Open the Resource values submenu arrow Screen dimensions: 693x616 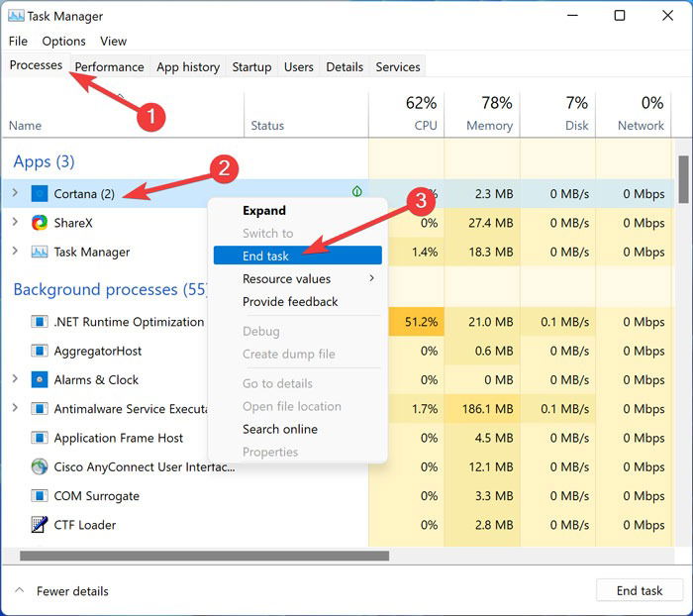pos(371,278)
